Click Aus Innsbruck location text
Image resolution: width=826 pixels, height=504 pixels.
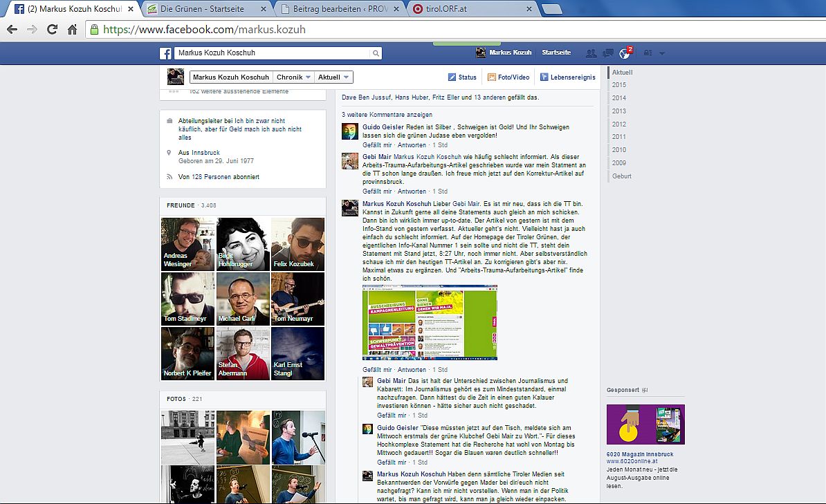(x=199, y=153)
